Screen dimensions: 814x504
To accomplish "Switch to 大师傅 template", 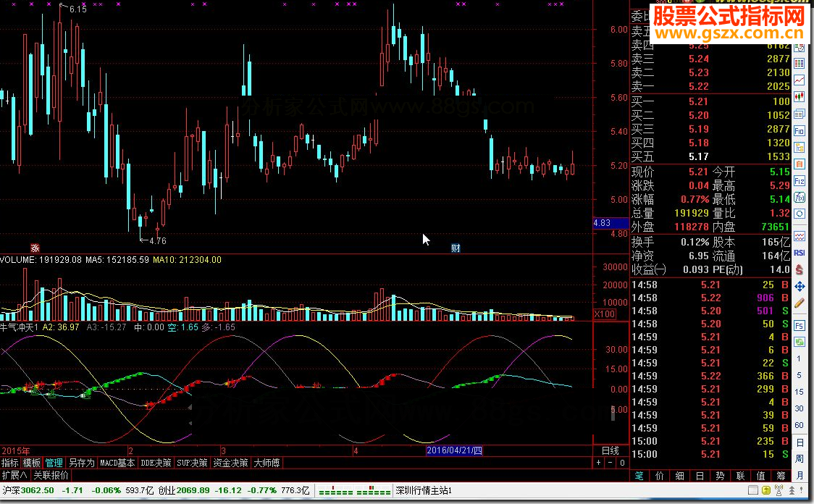I will coord(267,463).
